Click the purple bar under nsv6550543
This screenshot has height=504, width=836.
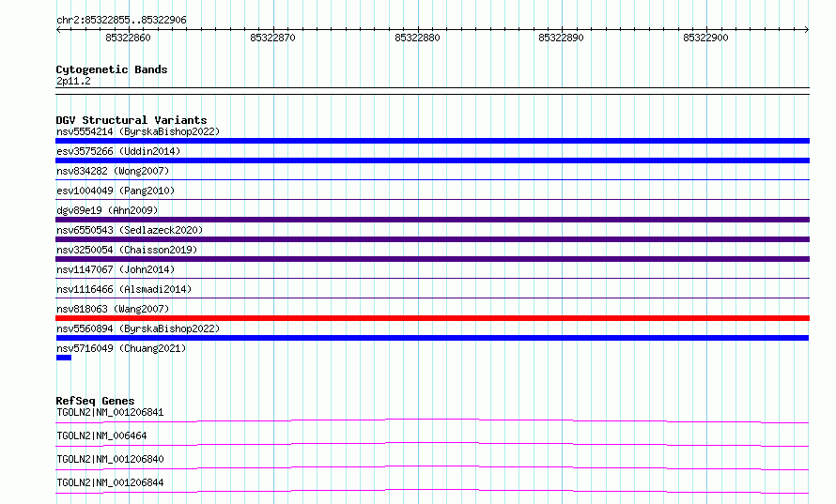click(x=432, y=239)
